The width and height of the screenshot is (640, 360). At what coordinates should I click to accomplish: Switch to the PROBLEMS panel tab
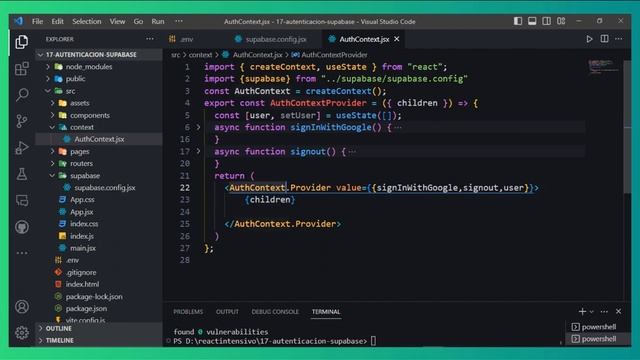click(x=188, y=311)
